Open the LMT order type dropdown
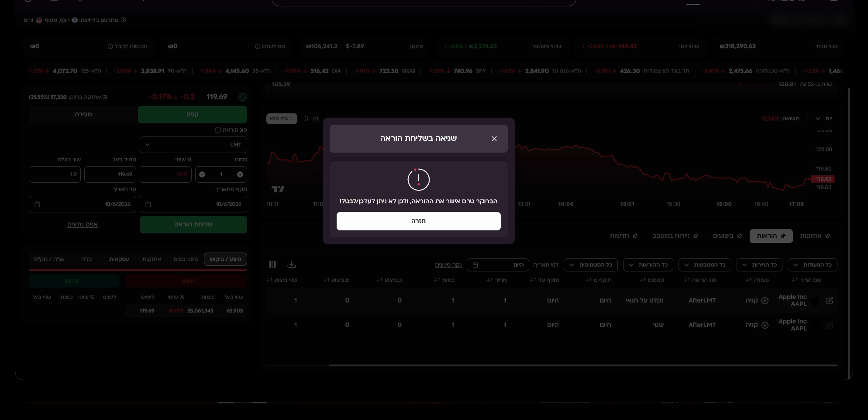Image resolution: width=868 pixels, height=420 pixels. [x=193, y=145]
